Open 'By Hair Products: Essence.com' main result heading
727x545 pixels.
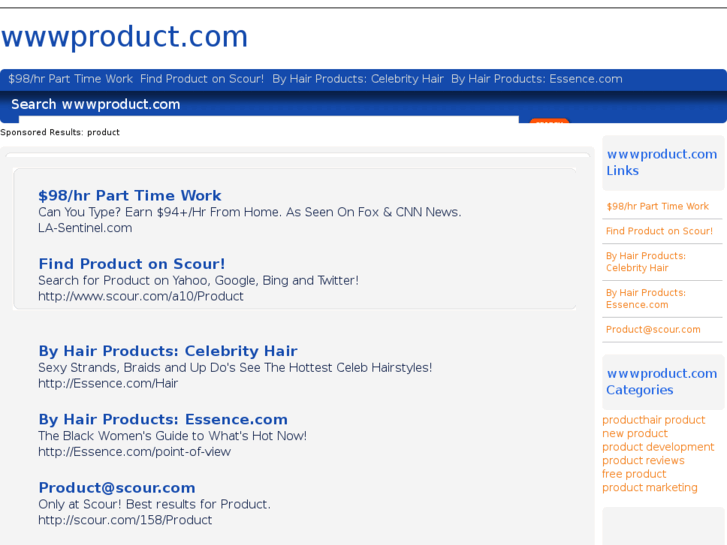tap(163, 419)
